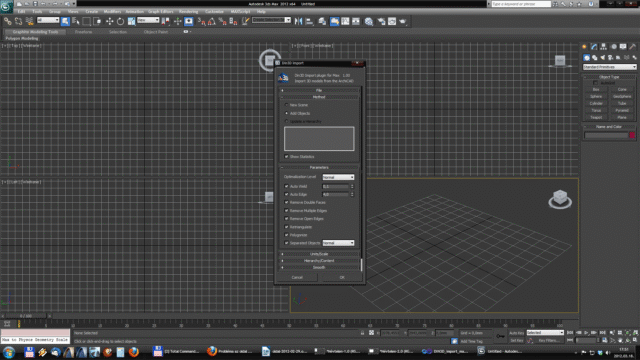Open the Separated Objects Normal dropdown
This screenshot has width=640, height=360.
click(x=338, y=243)
